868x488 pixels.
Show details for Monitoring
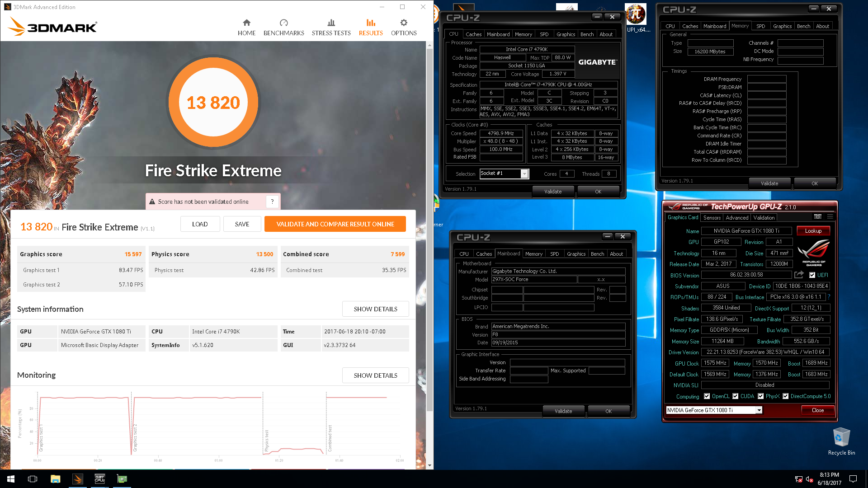(x=375, y=375)
